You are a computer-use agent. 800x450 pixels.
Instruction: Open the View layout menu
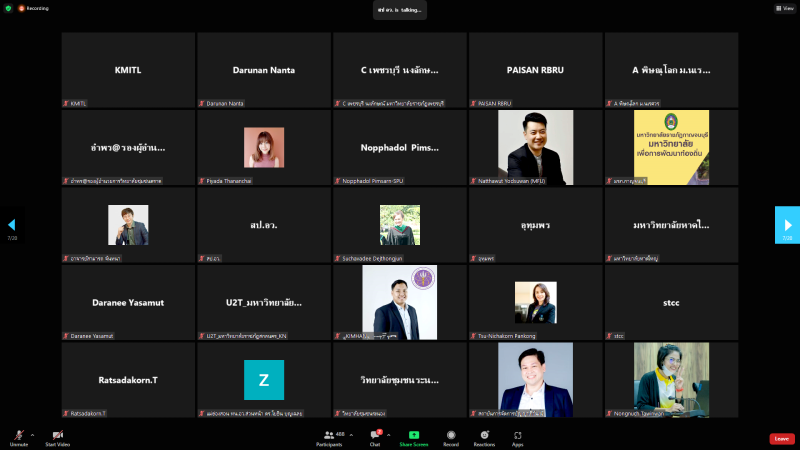point(783,8)
